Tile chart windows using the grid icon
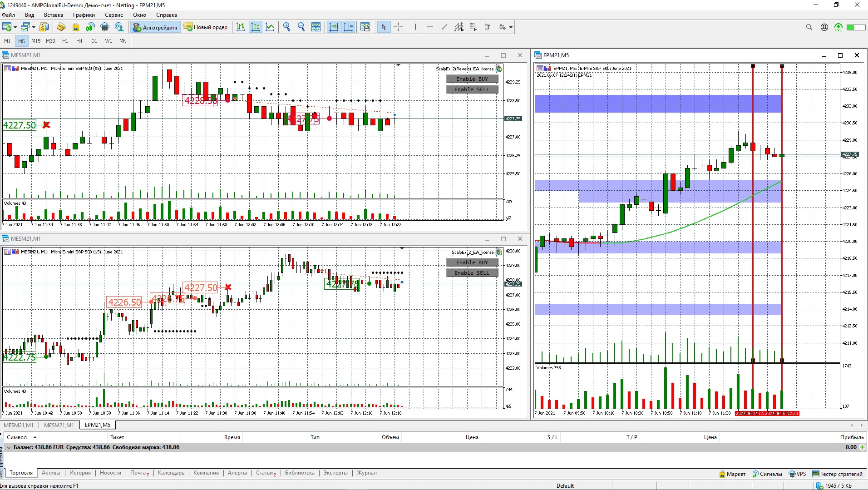 point(316,27)
